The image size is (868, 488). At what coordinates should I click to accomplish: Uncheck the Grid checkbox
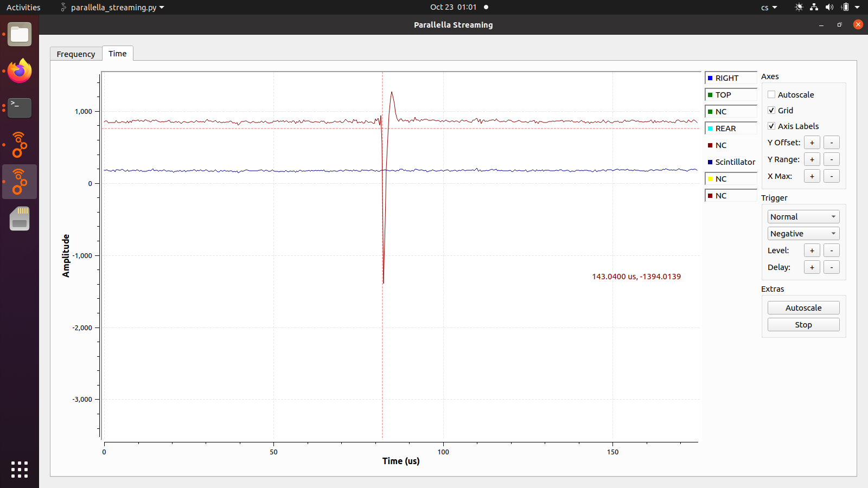pos(771,110)
